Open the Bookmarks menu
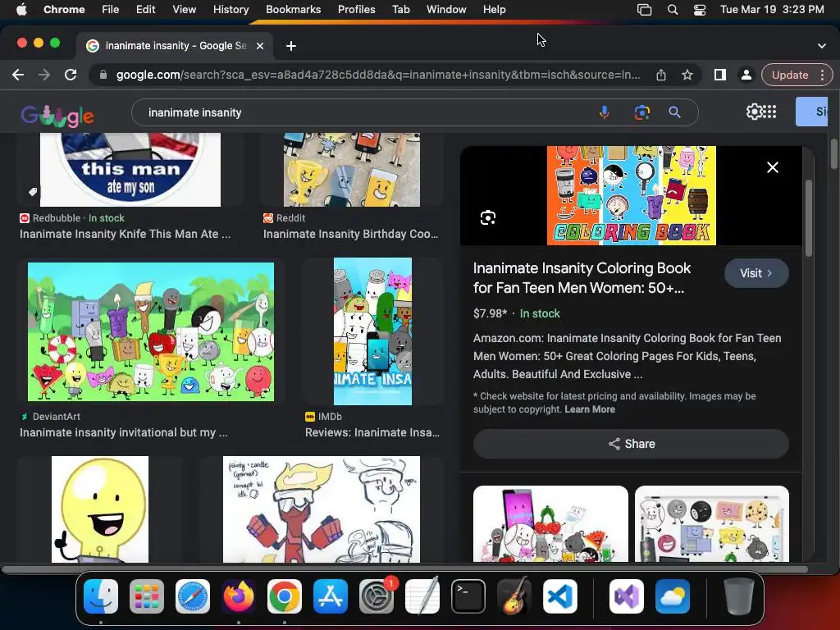 tap(293, 10)
